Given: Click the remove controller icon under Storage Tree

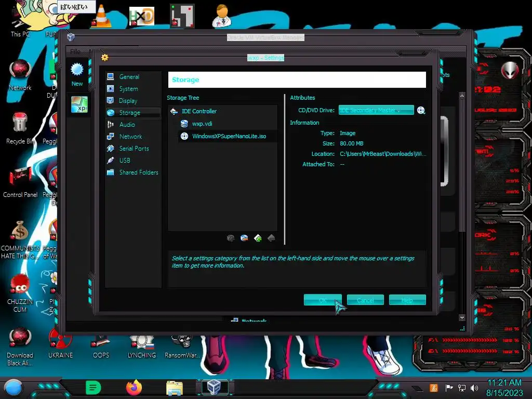Looking at the screenshot, I should 271,238.
